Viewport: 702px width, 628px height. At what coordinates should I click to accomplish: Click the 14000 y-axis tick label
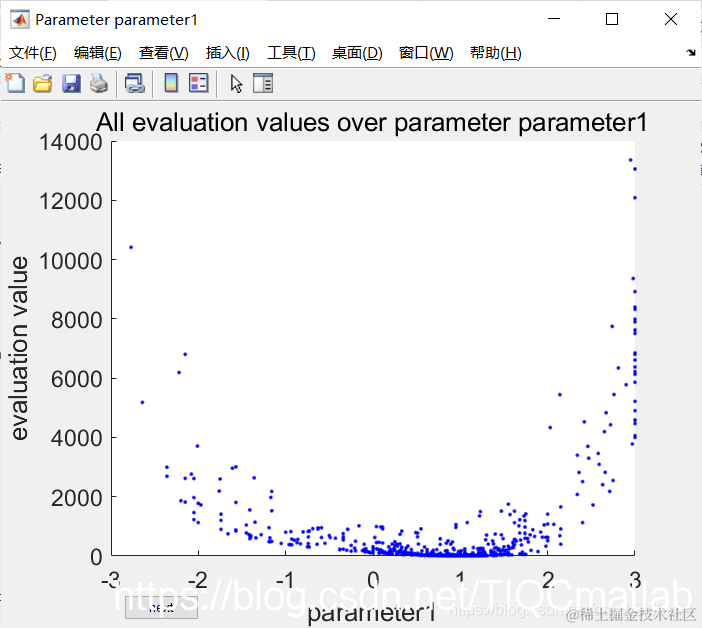(71, 143)
